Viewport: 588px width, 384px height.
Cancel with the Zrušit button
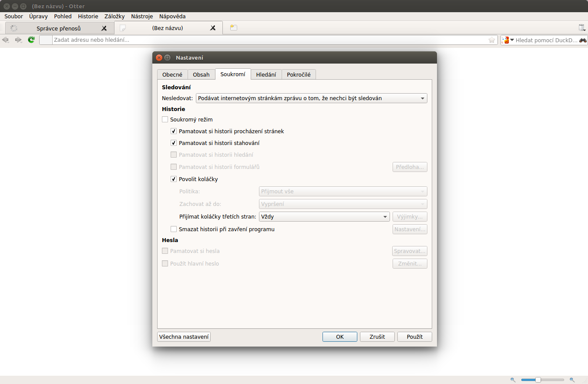[377, 337]
